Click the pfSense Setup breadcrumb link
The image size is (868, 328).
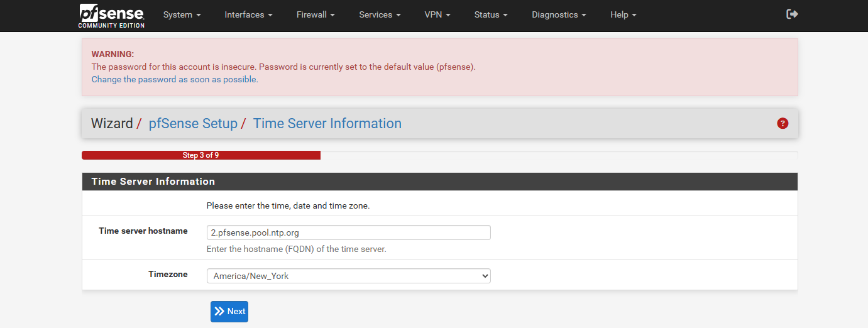coord(193,123)
